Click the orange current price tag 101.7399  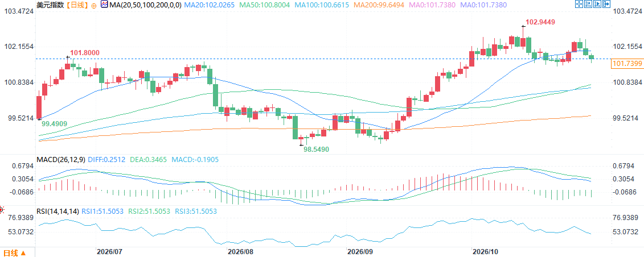pyautogui.click(x=627, y=64)
